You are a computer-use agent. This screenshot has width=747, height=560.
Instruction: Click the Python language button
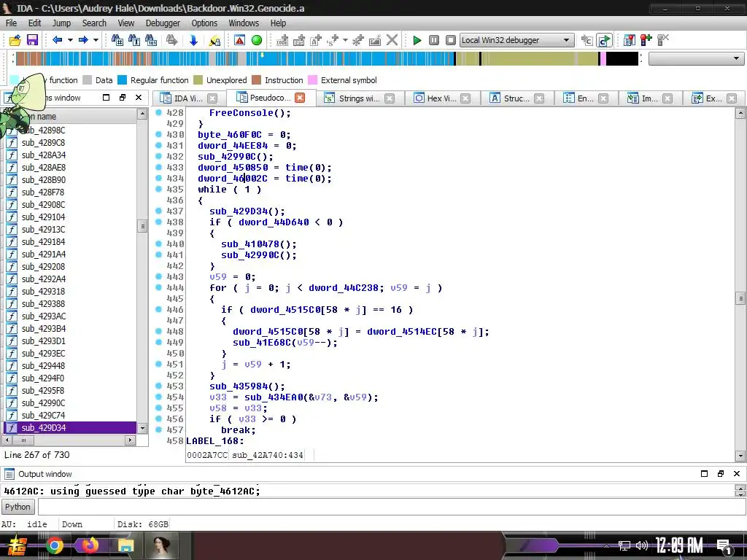pyautogui.click(x=18, y=507)
